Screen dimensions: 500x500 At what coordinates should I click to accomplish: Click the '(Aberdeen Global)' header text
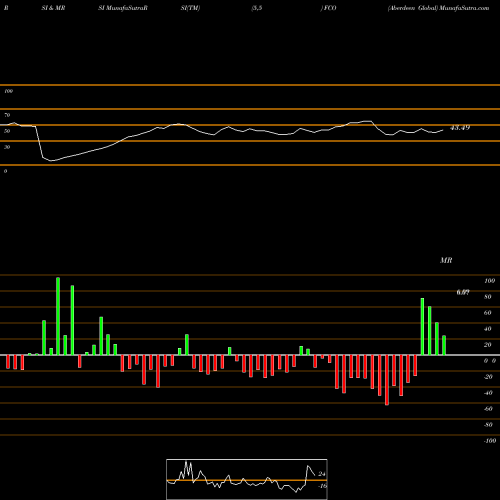(x=413, y=8)
